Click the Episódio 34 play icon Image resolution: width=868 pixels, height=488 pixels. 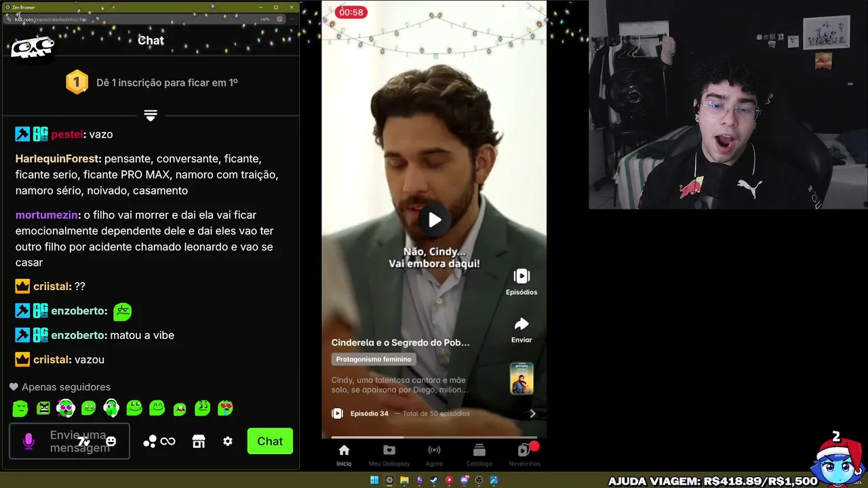coord(337,413)
